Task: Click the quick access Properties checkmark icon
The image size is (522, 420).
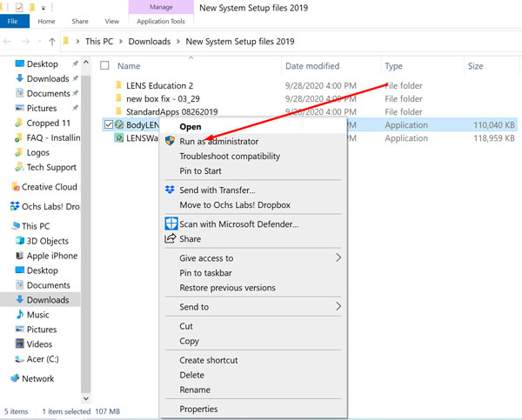Action: click(19, 7)
